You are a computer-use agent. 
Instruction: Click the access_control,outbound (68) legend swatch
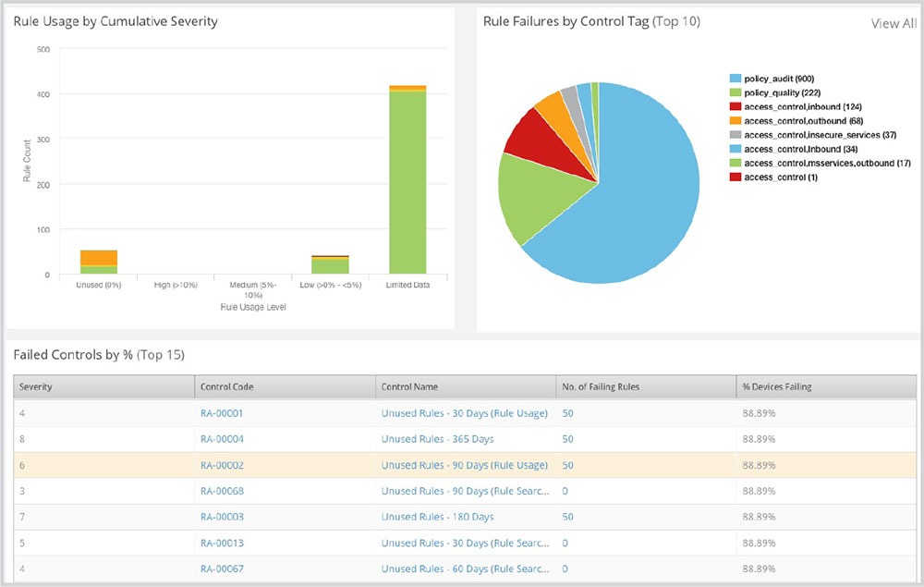click(735, 121)
